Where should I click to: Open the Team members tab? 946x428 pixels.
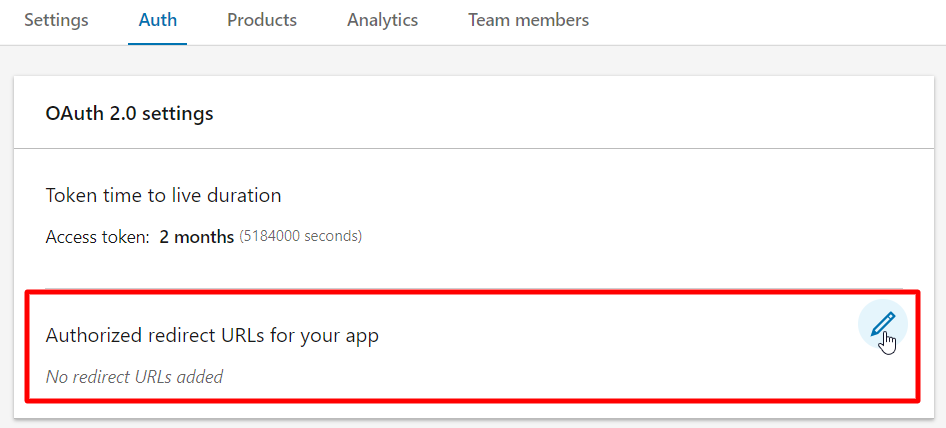pyautogui.click(x=529, y=20)
